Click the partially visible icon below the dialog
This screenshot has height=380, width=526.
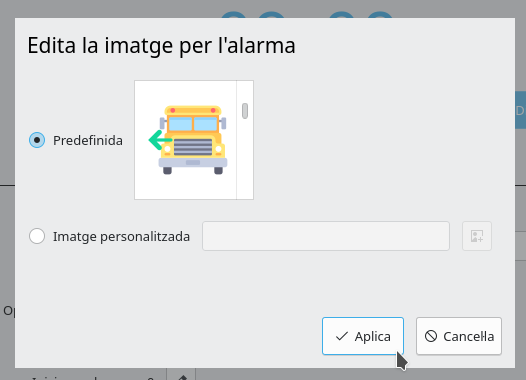pyautogui.click(x=182, y=377)
